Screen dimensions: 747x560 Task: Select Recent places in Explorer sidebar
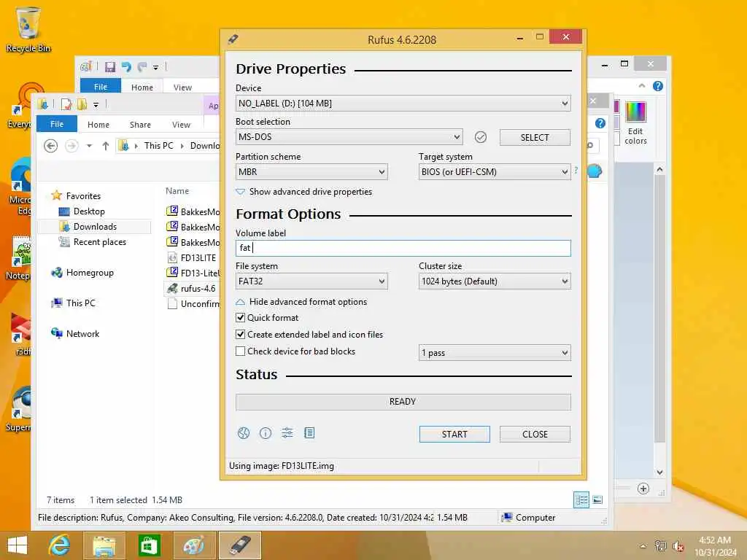coord(99,242)
